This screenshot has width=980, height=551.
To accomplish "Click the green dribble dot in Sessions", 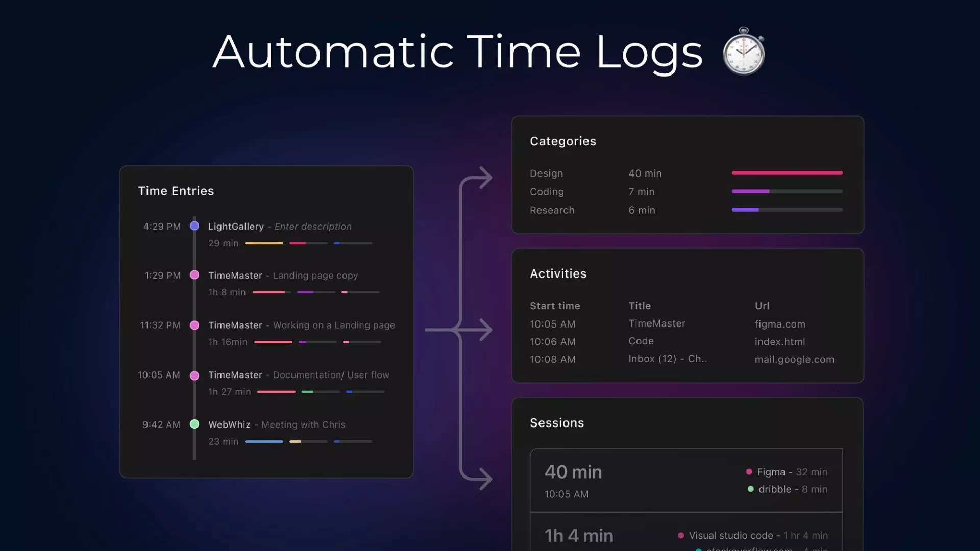I will (750, 489).
